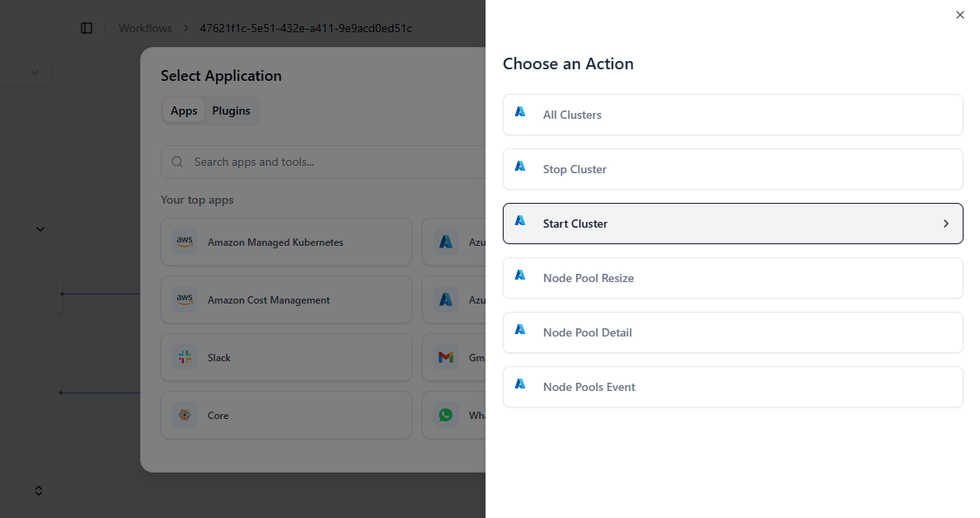
Task: Click the Gmail envelope icon
Action: 446,357
